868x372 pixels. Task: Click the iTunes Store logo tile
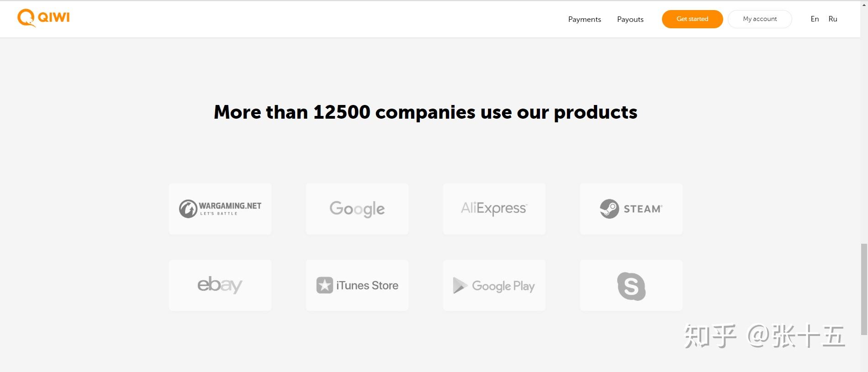(357, 285)
